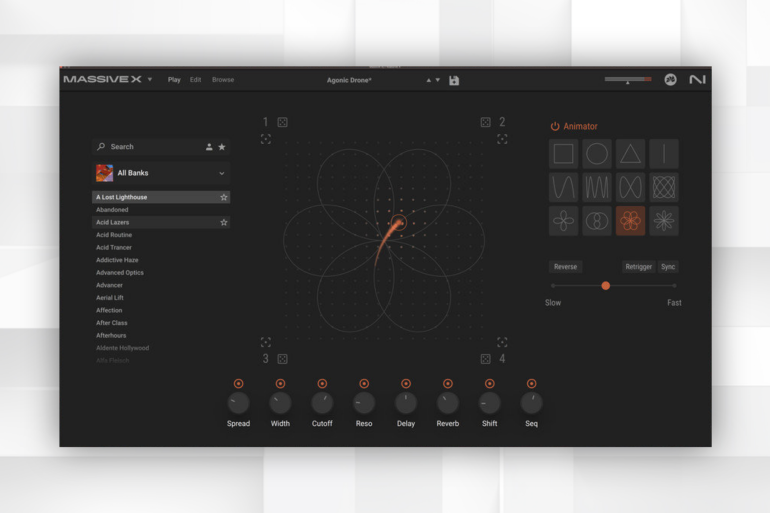
Task: Toggle animation assignment above Reverb knob
Action: [448, 383]
